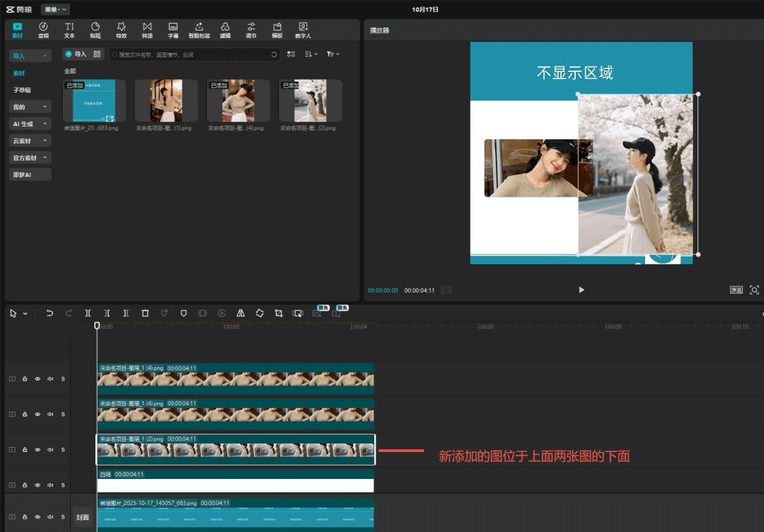The width and height of the screenshot is (764, 532).
Task: Click the fullscreen preview icon in player
Action: pyautogui.click(x=754, y=290)
